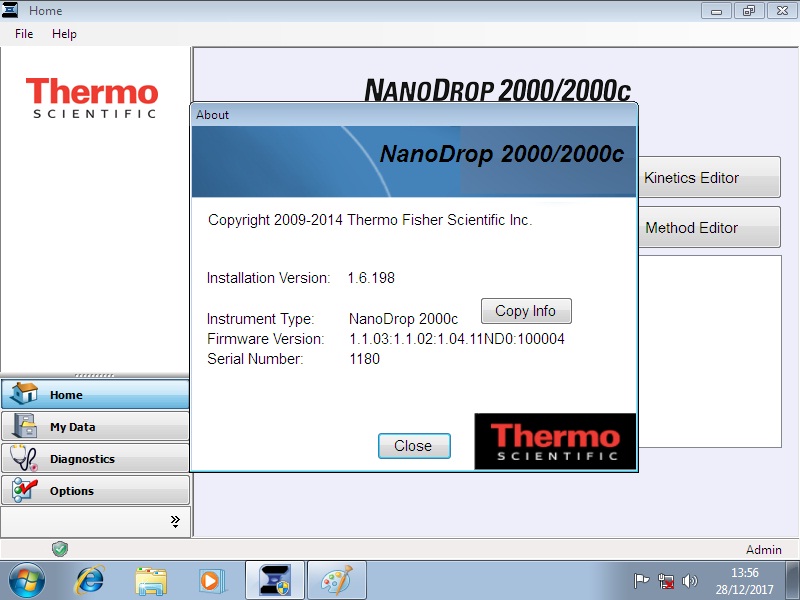The image size is (800, 600).
Task: Open the File menu
Action: [24, 34]
